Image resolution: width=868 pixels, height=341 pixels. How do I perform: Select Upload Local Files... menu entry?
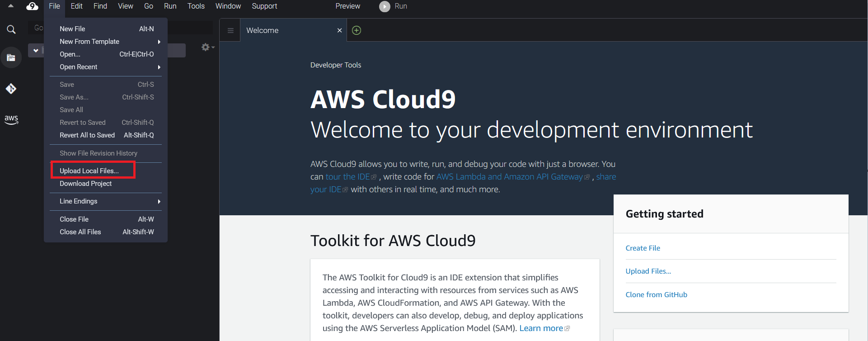pyautogui.click(x=106, y=170)
